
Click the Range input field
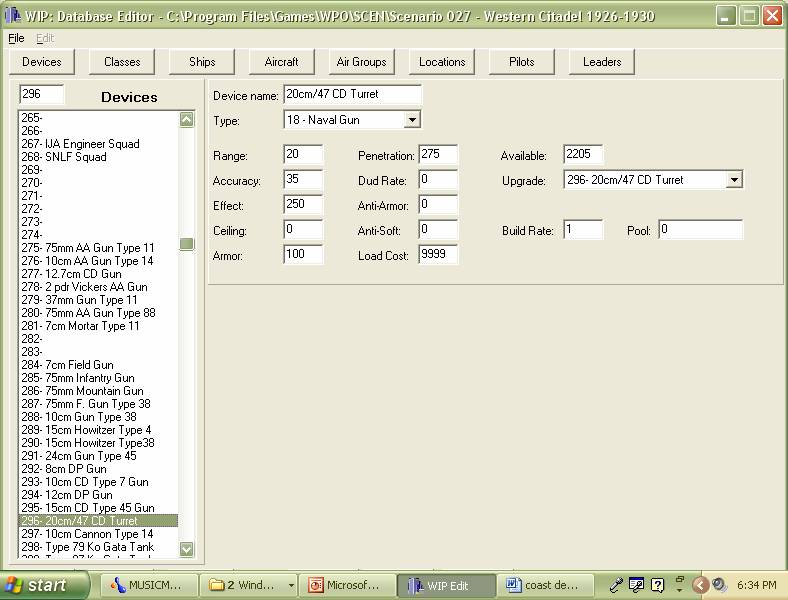pyautogui.click(x=303, y=154)
